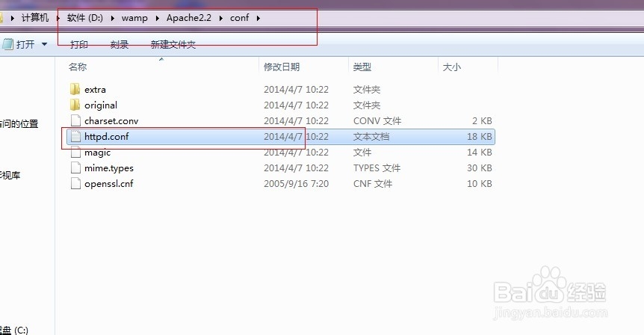This screenshot has height=335, width=644.
Task: Click the type 文本文档 of httpd.conf
Action: tap(371, 136)
